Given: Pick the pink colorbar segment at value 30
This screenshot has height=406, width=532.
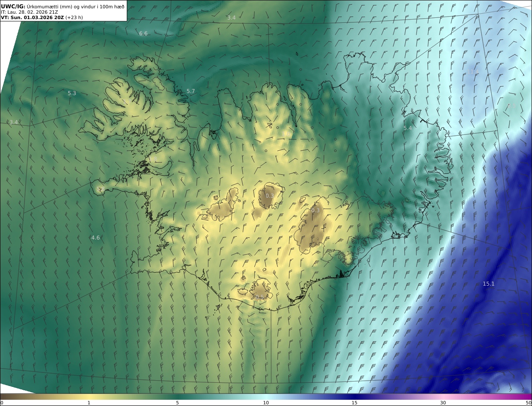Looking at the screenshot, I should pyautogui.click(x=443, y=396).
